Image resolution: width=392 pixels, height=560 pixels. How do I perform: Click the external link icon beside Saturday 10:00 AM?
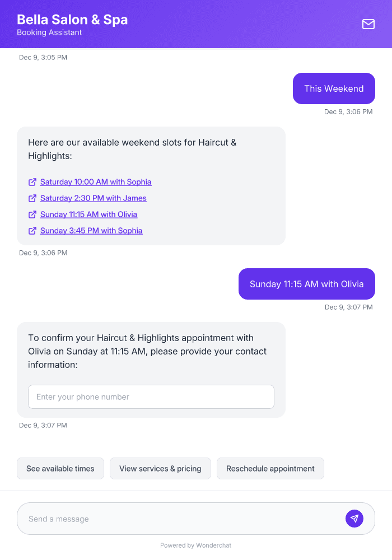point(32,181)
